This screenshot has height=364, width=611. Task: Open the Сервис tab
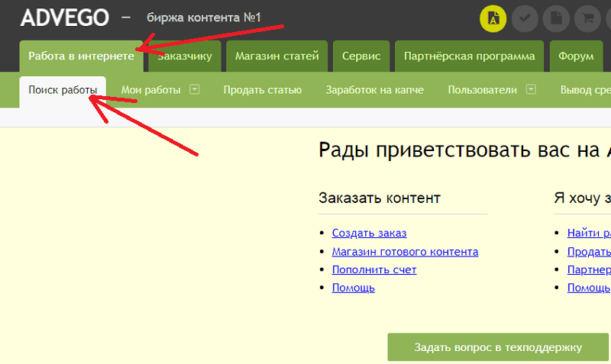coord(361,56)
